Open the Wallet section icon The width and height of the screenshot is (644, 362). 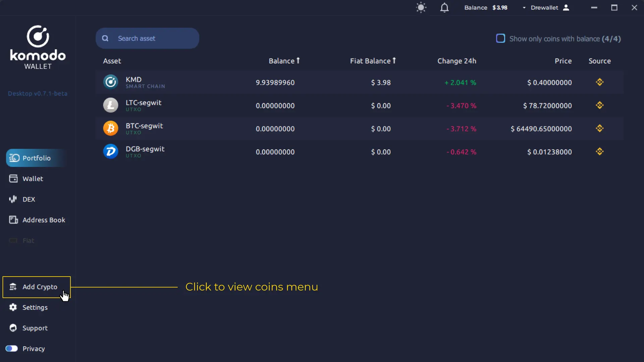pos(13,178)
